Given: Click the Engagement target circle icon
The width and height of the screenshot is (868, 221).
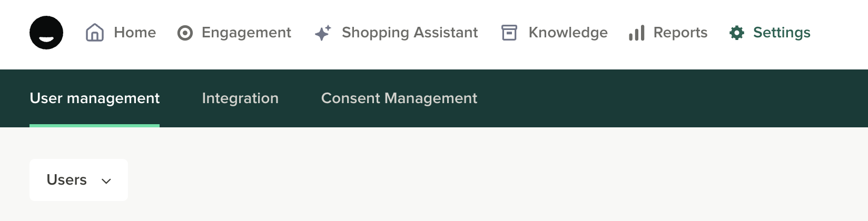Looking at the screenshot, I should point(185,33).
